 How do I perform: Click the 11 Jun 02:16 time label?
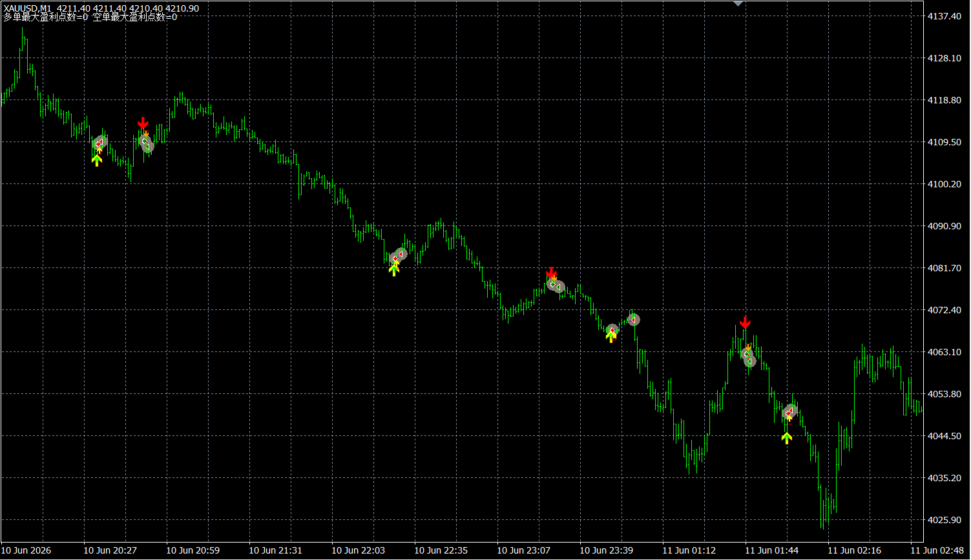(x=855, y=551)
